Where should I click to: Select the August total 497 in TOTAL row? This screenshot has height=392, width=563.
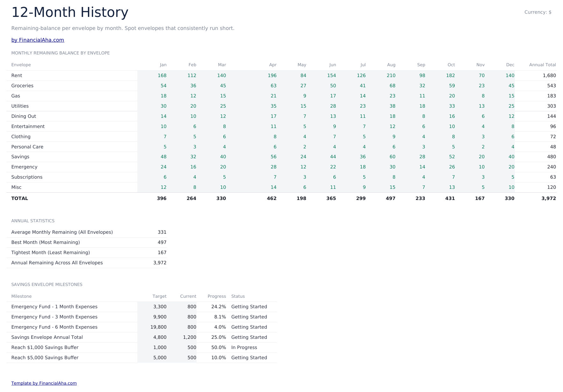tap(391, 198)
